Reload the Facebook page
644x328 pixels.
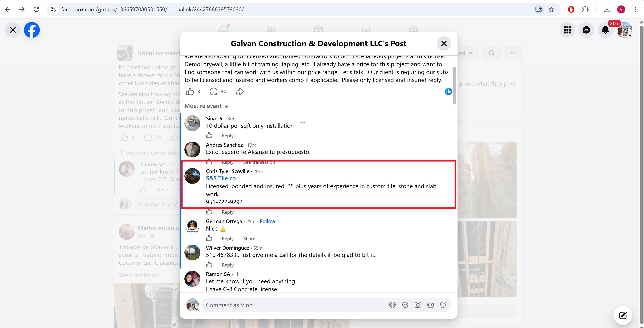(x=36, y=9)
